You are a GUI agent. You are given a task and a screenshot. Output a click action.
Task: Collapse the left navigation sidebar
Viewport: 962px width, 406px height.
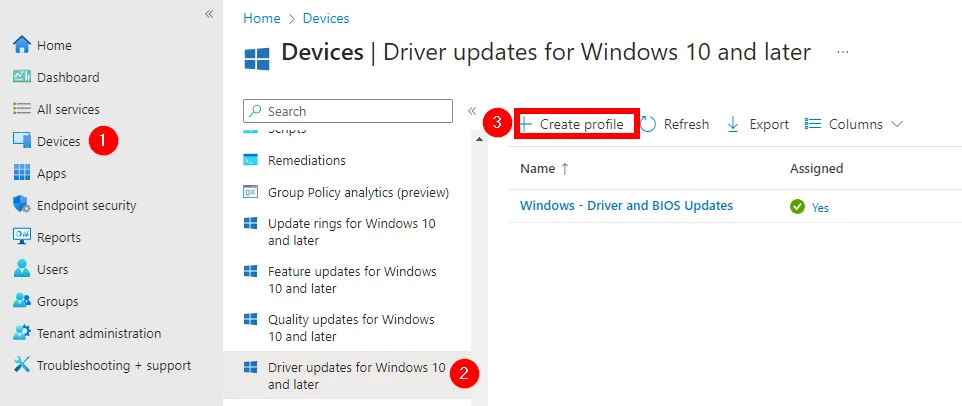click(209, 14)
